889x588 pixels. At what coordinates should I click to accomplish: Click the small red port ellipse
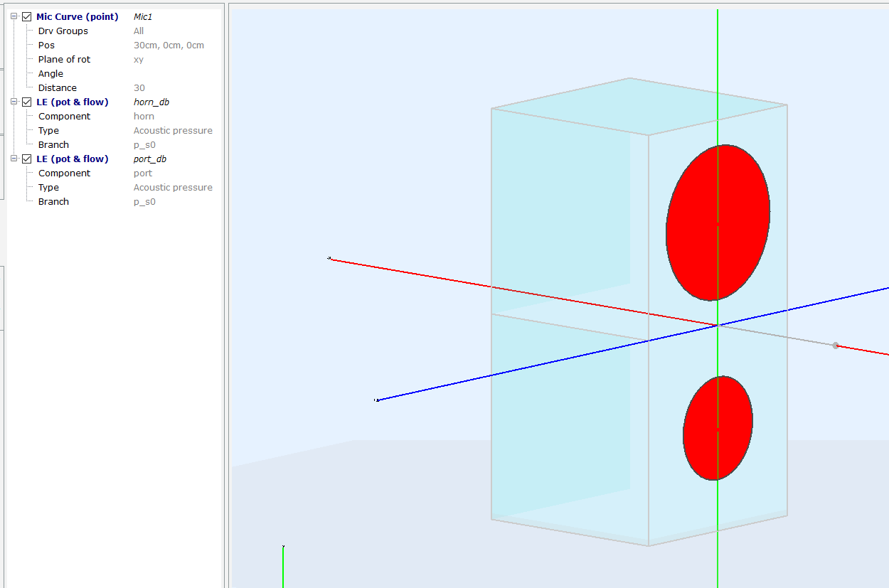718,428
